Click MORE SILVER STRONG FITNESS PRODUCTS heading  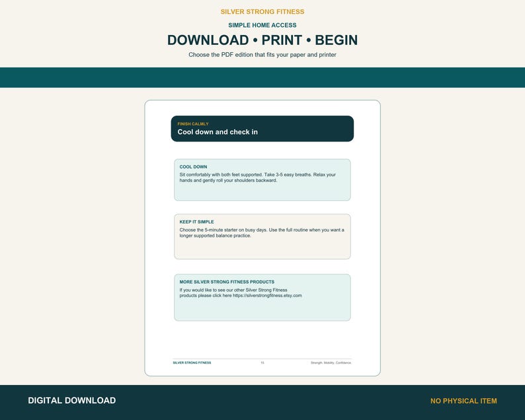click(x=227, y=282)
